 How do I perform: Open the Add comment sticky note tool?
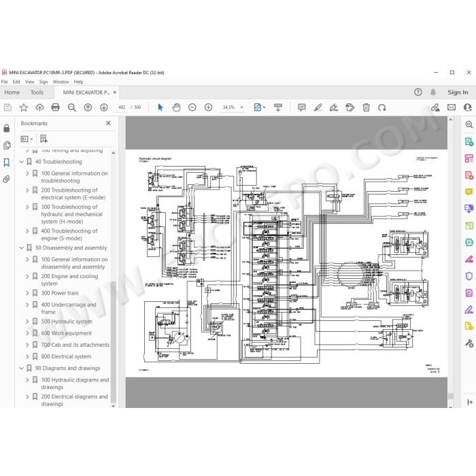coord(301,107)
